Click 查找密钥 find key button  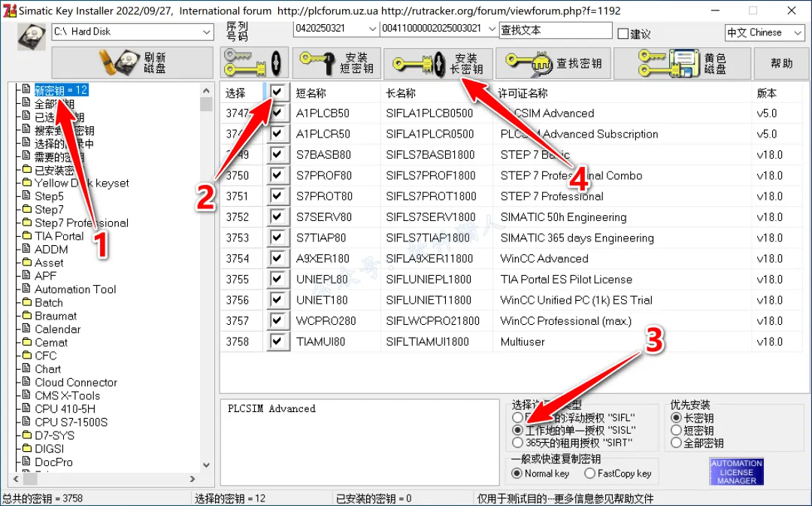tap(553, 62)
